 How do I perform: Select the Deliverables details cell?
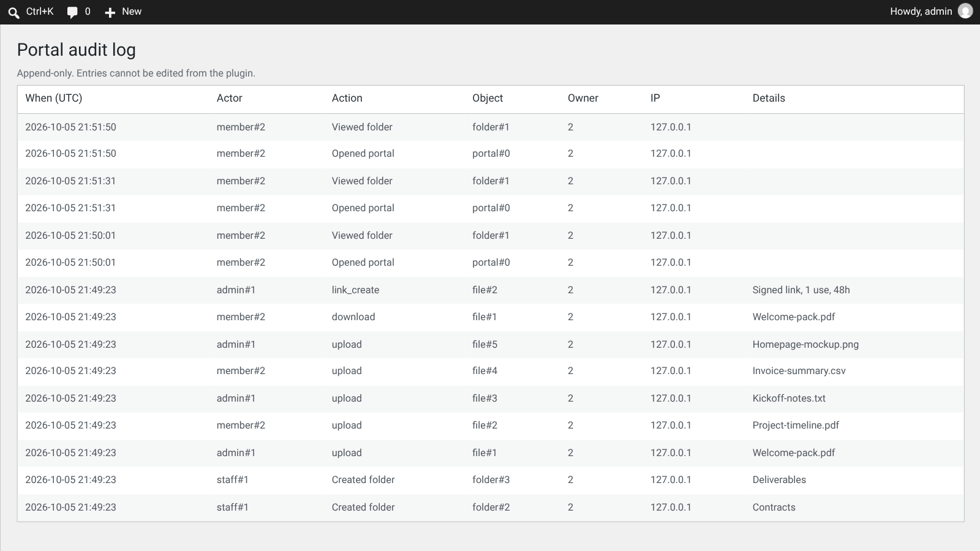tap(779, 479)
